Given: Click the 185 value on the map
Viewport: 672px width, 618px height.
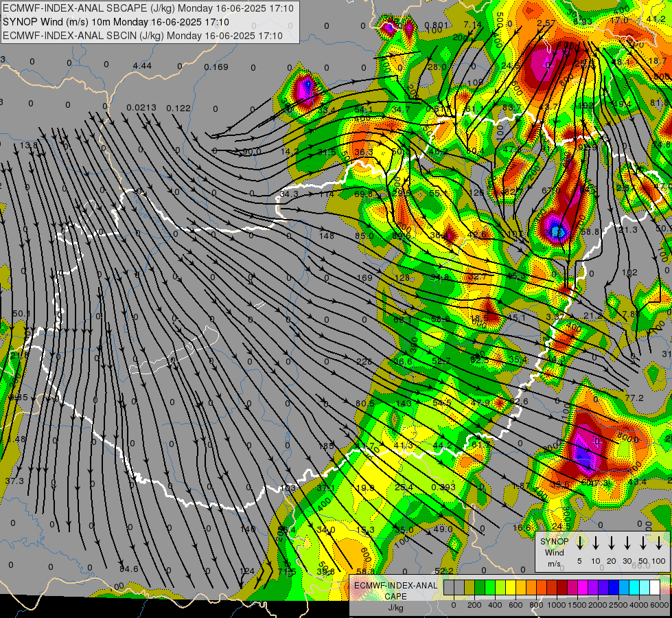Looking at the screenshot, I should coord(327,446).
